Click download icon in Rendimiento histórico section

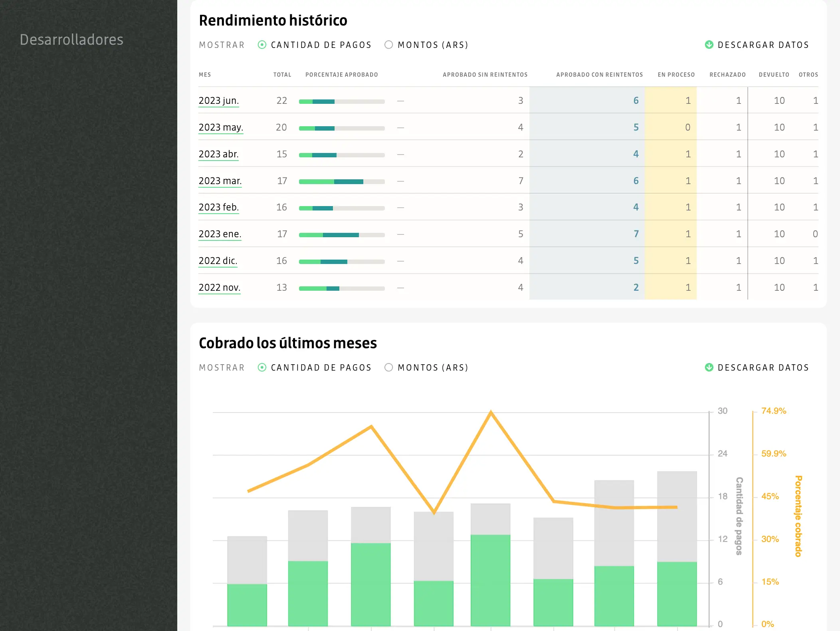[709, 45]
